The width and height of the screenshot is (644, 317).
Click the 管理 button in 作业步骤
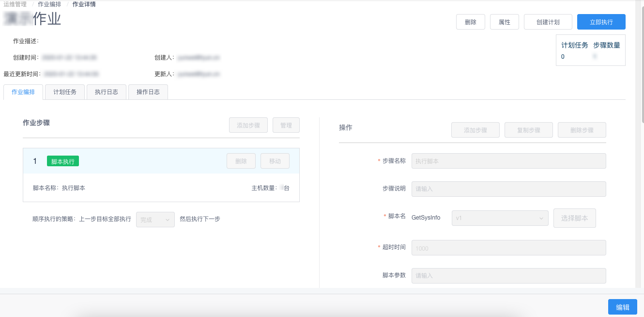286,125
